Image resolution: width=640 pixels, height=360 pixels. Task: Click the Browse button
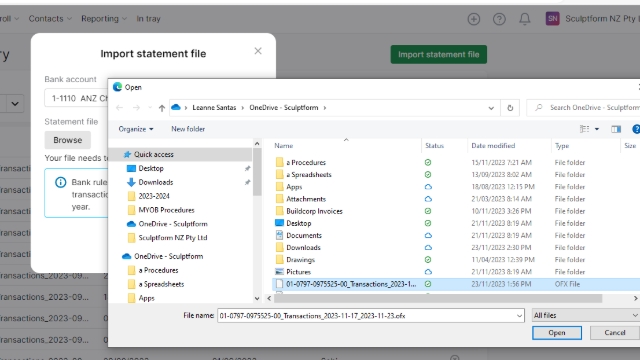pos(68,140)
